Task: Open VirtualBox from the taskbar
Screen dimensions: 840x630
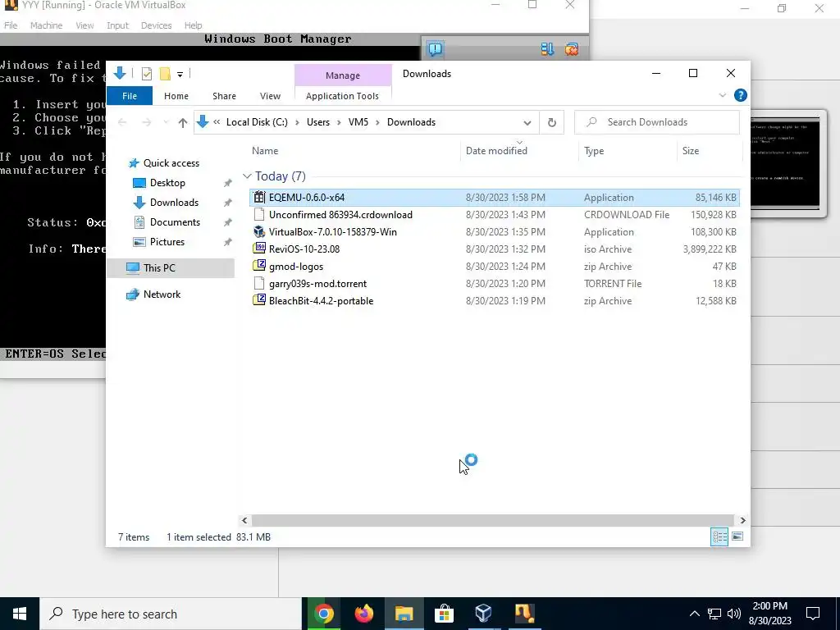Action: (x=484, y=614)
